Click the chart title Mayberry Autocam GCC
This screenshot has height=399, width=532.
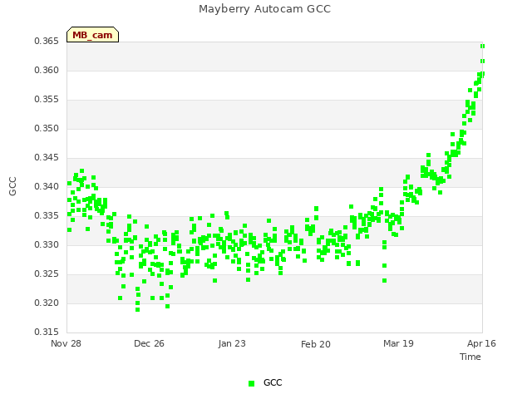264,9
